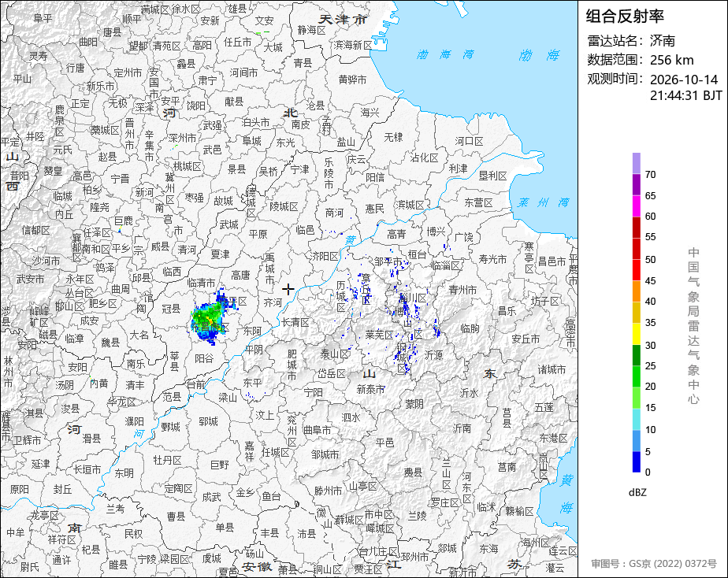This screenshot has width=728, height=578.
Task: Click the 新乐市 map label
Action: [x=100, y=86]
